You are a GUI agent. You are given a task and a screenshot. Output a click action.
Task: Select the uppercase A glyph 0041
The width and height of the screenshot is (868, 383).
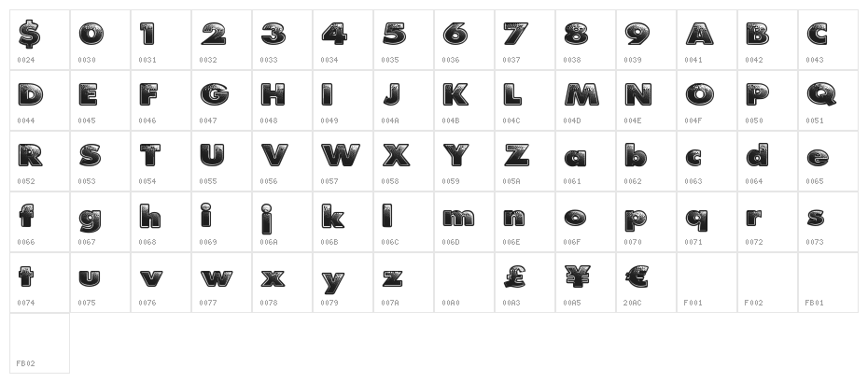[698, 35]
